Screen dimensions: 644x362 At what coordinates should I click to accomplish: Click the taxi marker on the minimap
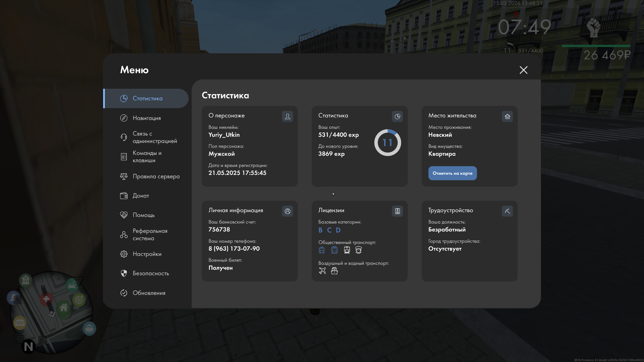20,323
